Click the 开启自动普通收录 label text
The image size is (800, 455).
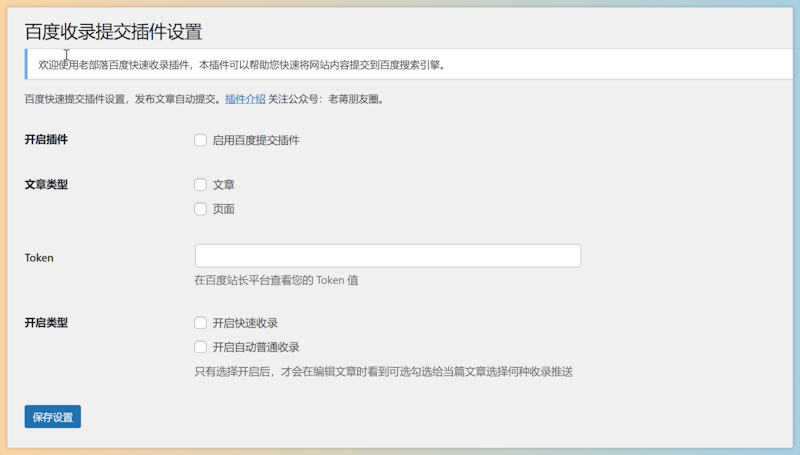point(256,347)
